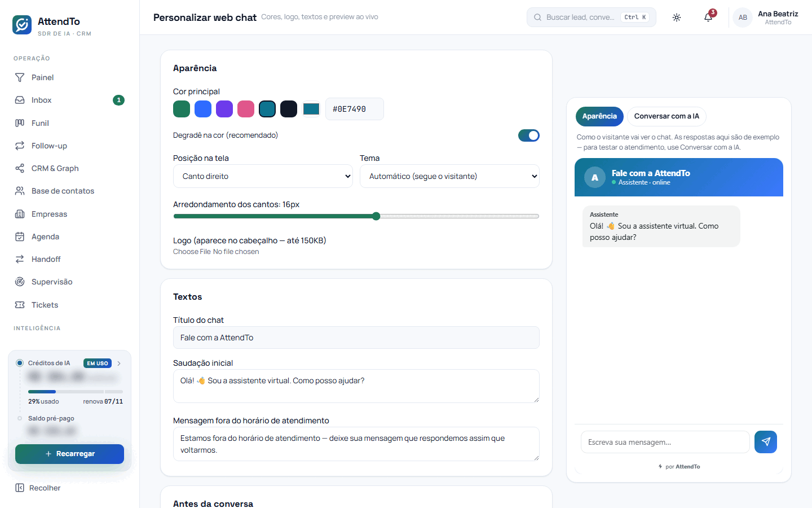Pick the blue color swatch
Viewport: 812px width, 508px height.
point(203,109)
